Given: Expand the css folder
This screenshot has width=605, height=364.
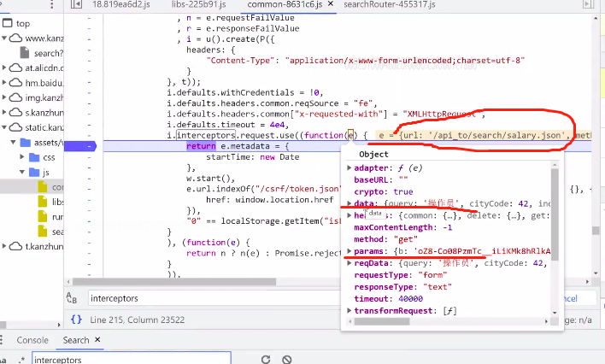Looking at the screenshot, I should click(x=22, y=156).
